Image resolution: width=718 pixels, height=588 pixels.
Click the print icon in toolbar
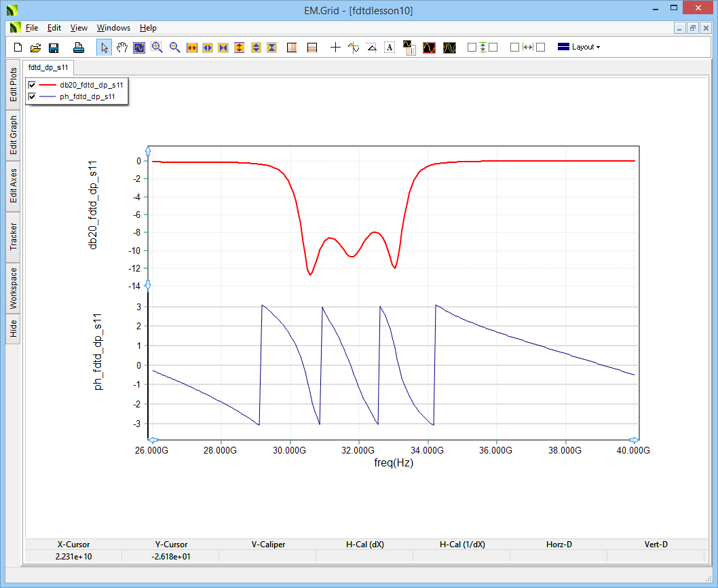pyautogui.click(x=79, y=48)
